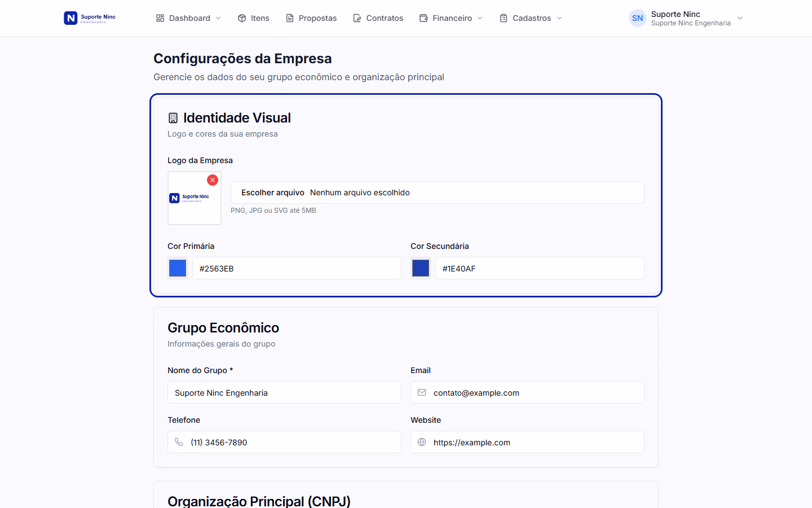
Task: Open the Itens menu item
Action: (x=253, y=18)
